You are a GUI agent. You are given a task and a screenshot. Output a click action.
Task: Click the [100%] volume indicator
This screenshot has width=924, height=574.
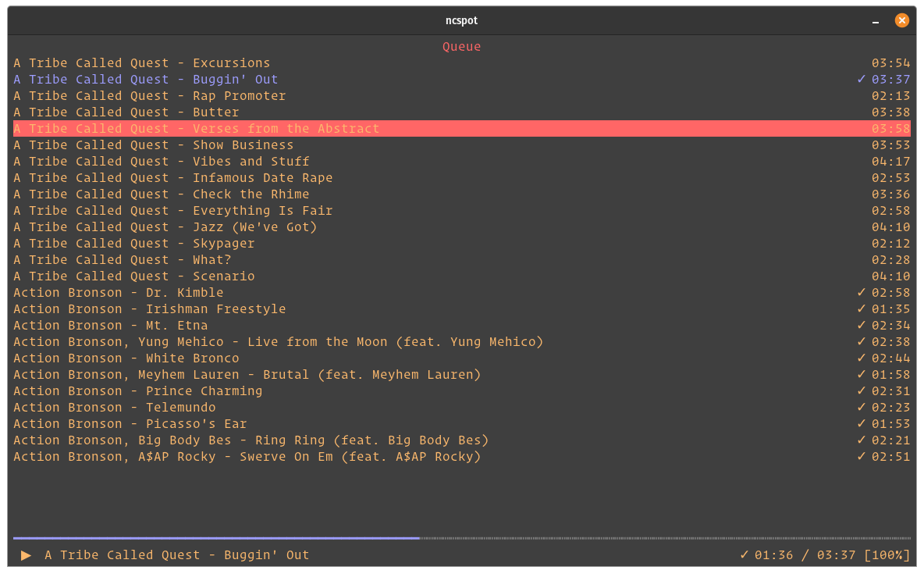pyautogui.click(x=887, y=555)
